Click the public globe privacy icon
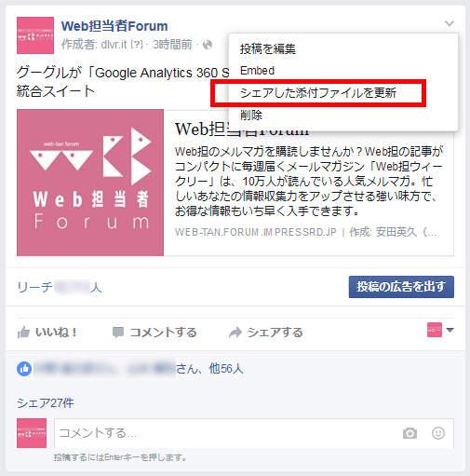The image size is (470, 476). (208, 45)
